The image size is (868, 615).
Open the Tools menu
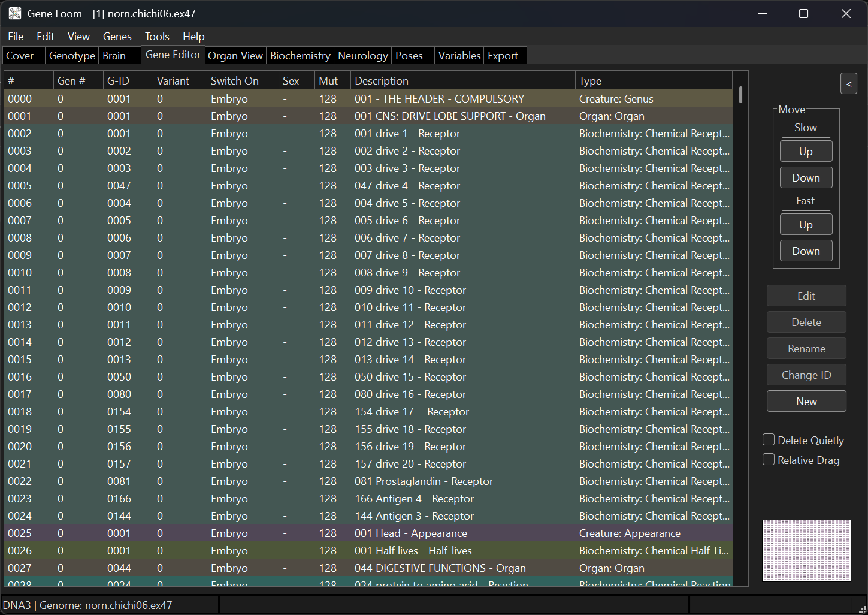(157, 37)
